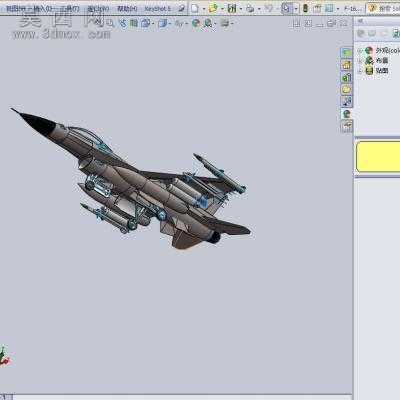The image size is (400, 400).
Task: Open the 工具(T) Tools menu
Action: (68, 8)
